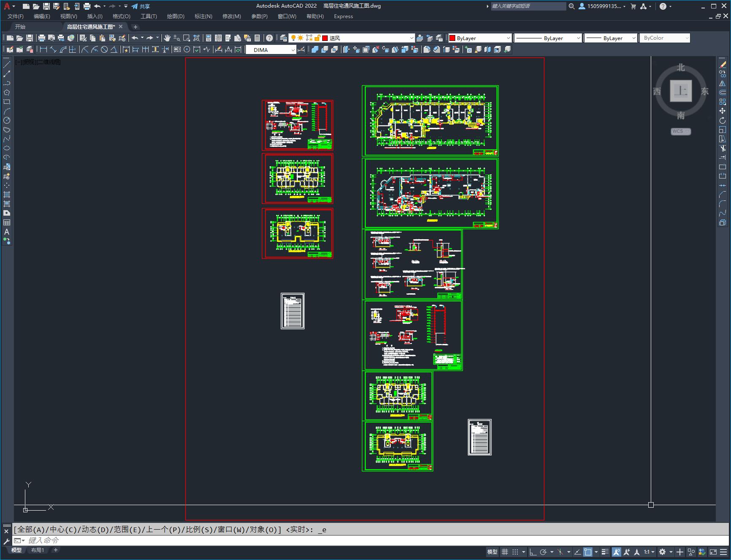Toggle Ortho mode in status bar
The image size is (731, 560).
point(533,552)
